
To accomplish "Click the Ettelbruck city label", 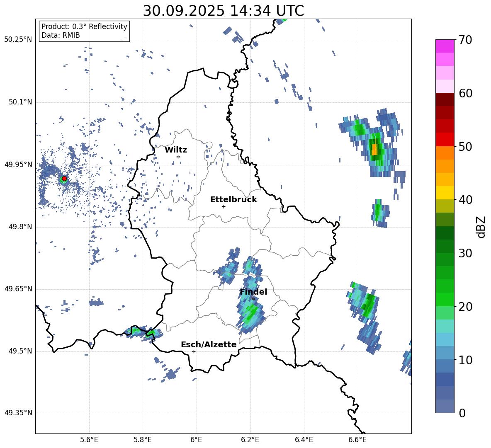I will tap(233, 200).
